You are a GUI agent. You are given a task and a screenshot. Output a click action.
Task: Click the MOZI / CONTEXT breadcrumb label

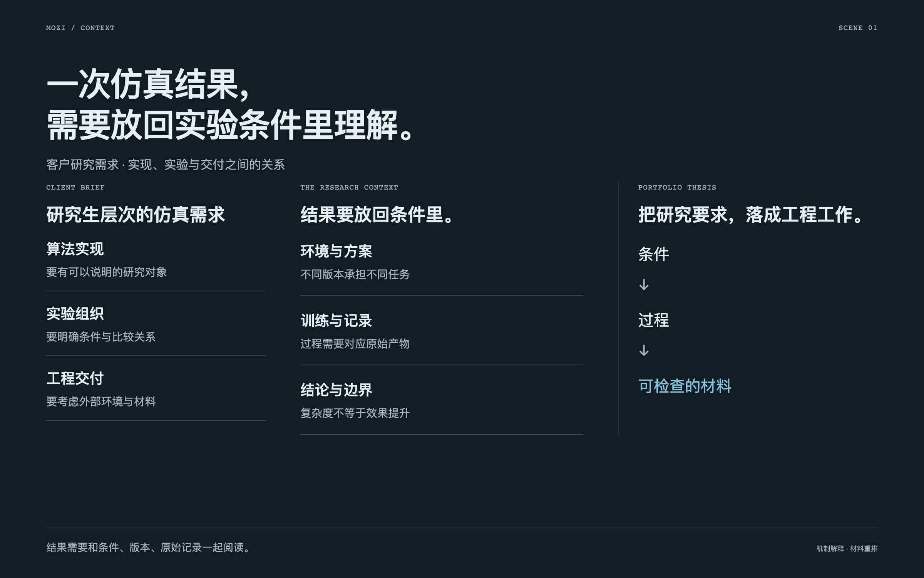80,28
